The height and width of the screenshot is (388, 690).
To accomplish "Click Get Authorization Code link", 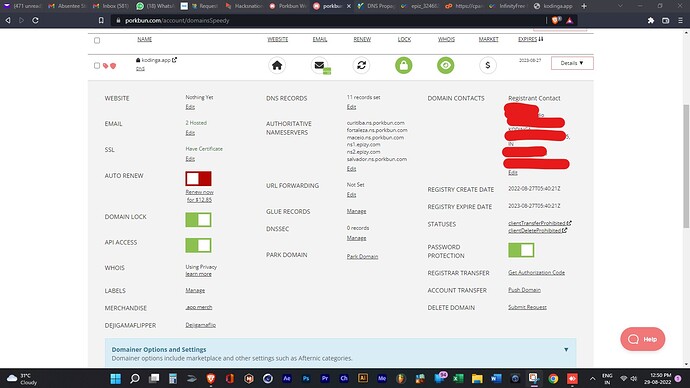I will coord(536,273).
